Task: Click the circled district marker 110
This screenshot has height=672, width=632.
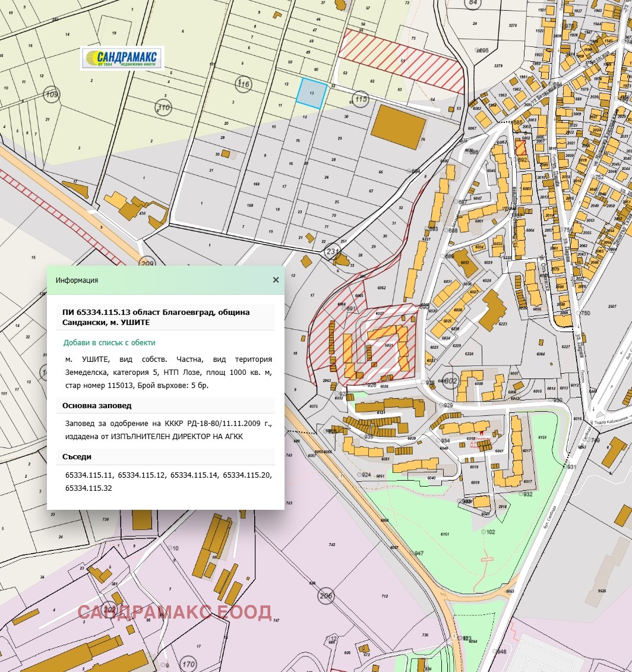Action: (163, 108)
